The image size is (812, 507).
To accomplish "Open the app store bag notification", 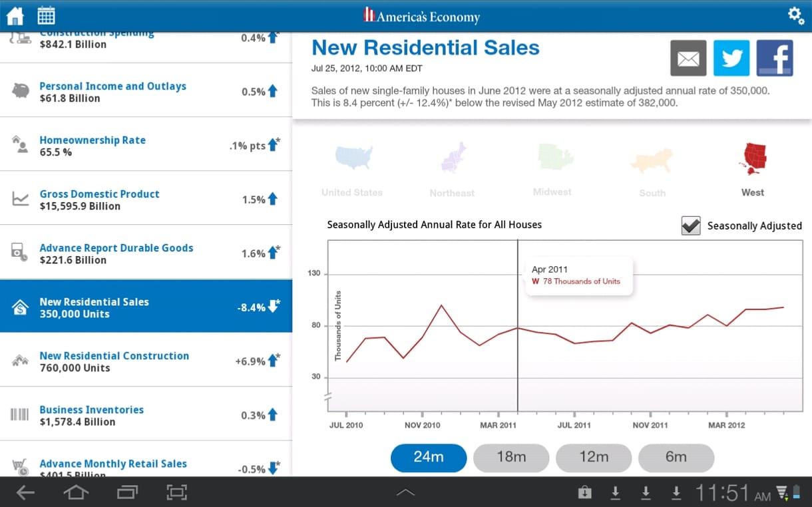I will click(584, 492).
